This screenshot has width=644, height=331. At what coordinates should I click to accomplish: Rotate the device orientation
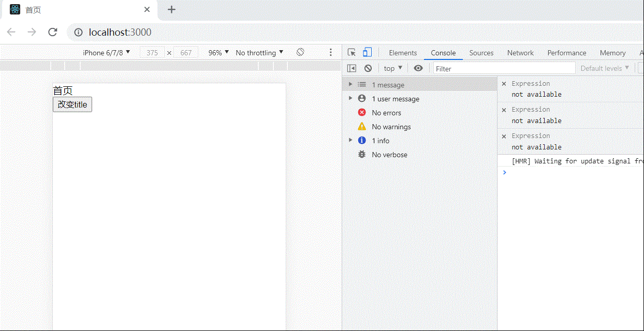point(300,52)
